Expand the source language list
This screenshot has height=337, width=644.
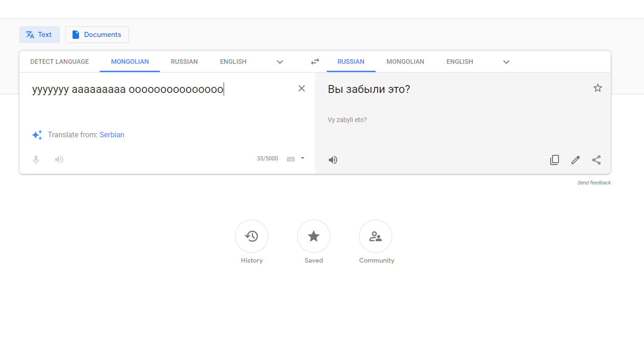[x=280, y=62]
